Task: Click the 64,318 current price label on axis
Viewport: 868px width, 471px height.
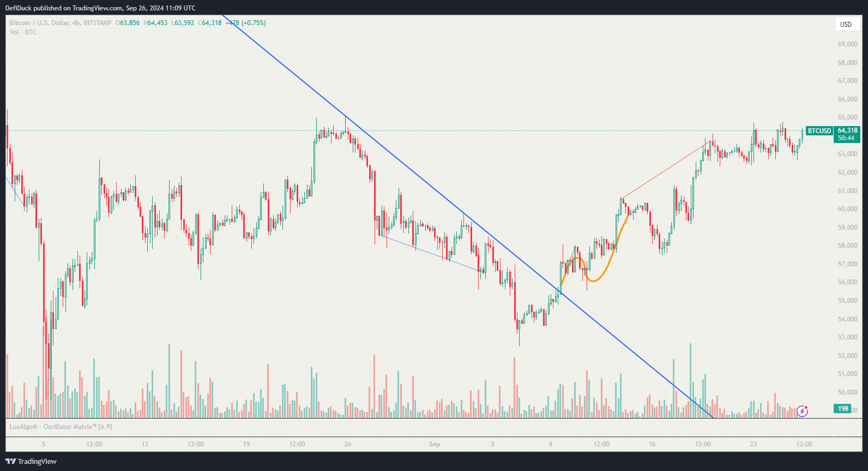Action: pyautogui.click(x=847, y=130)
